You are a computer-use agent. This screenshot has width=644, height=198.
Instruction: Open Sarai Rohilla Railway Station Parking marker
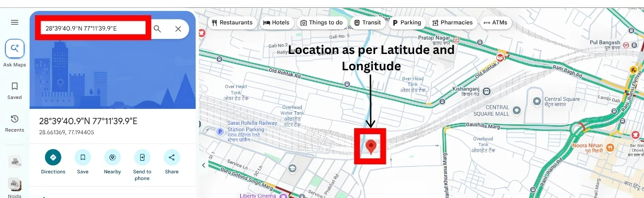pos(220,132)
